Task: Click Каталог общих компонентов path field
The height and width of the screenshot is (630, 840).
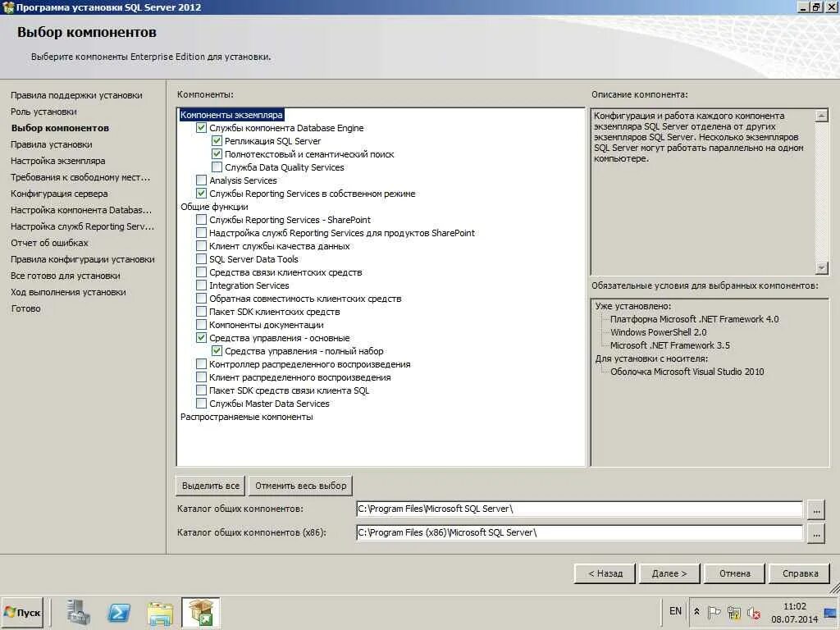Action: (579, 509)
